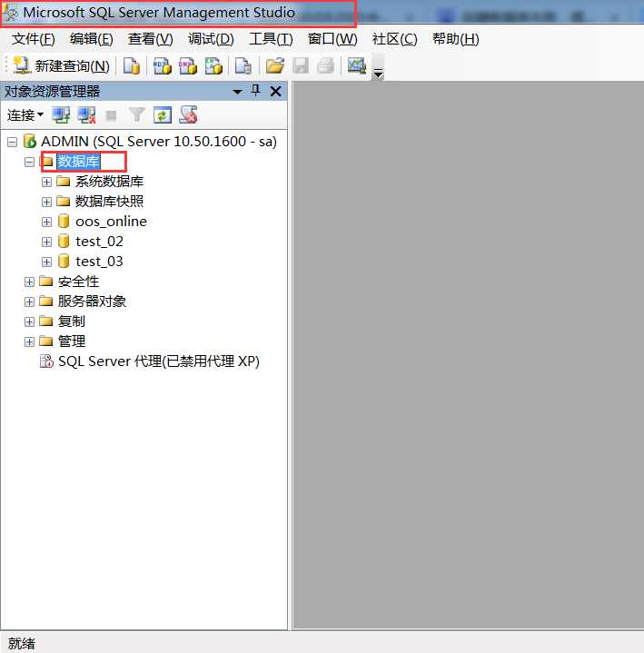Click the ADMIN server instance icon
The width and height of the screenshot is (644, 653).
(x=30, y=141)
